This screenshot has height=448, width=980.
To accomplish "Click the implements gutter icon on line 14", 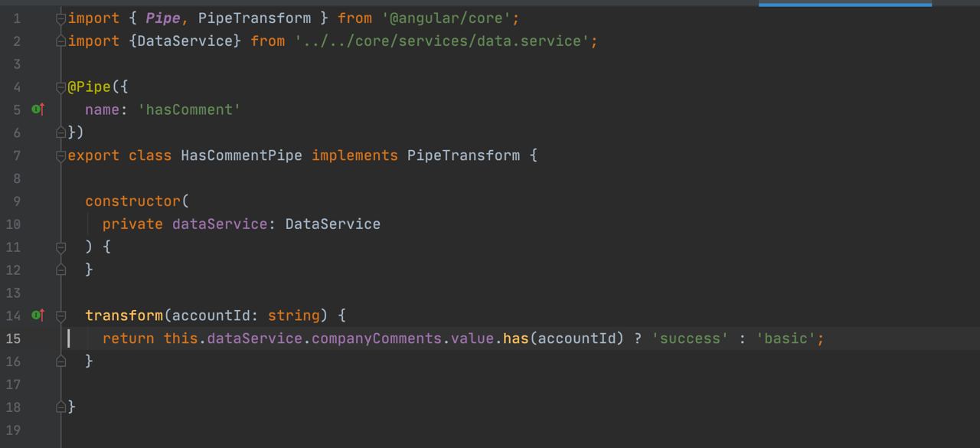I will [38, 316].
